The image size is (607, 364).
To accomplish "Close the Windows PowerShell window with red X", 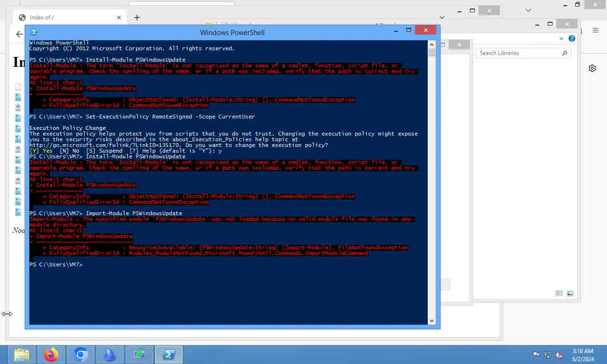I will (x=426, y=30).
